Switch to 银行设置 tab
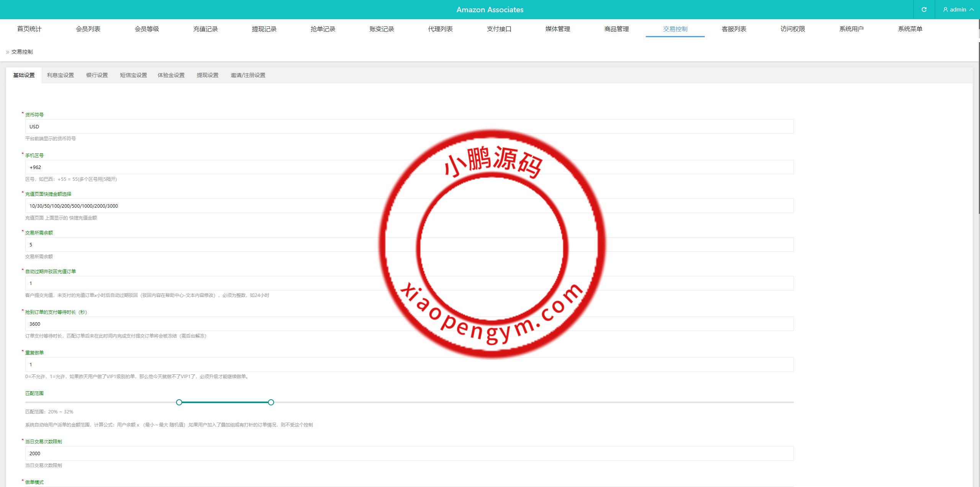Screen dimensions: 980x487 97,75
